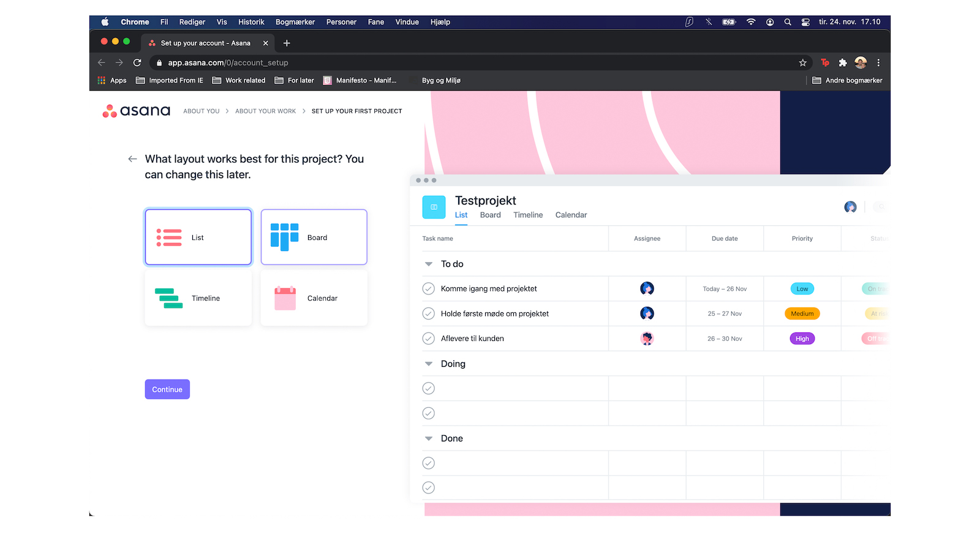Click the Medium priority tag
This screenshot has width=980, height=551.
tap(802, 313)
